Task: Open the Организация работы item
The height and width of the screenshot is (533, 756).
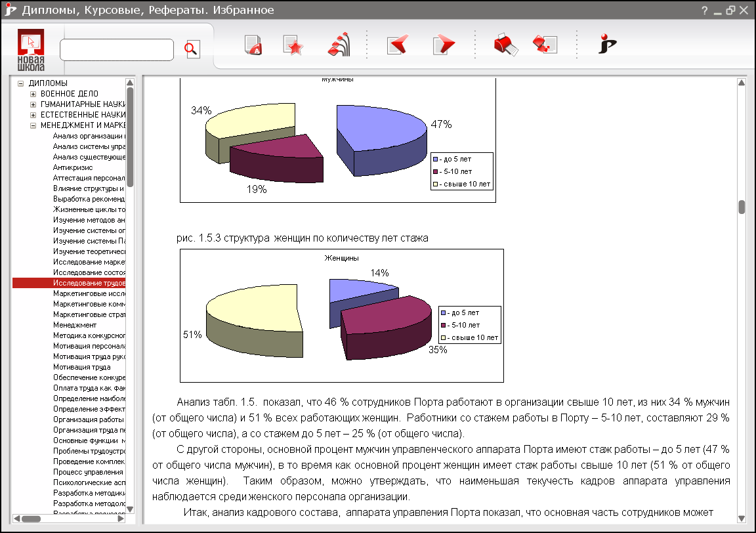Action: coord(88,419)
